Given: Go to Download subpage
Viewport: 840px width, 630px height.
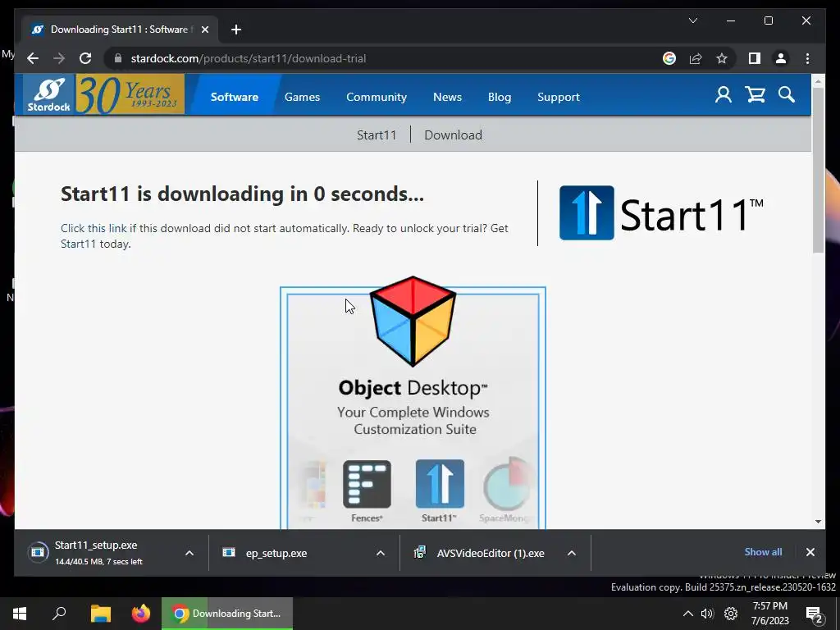Looking at the screenshot, I should point(453,135).
